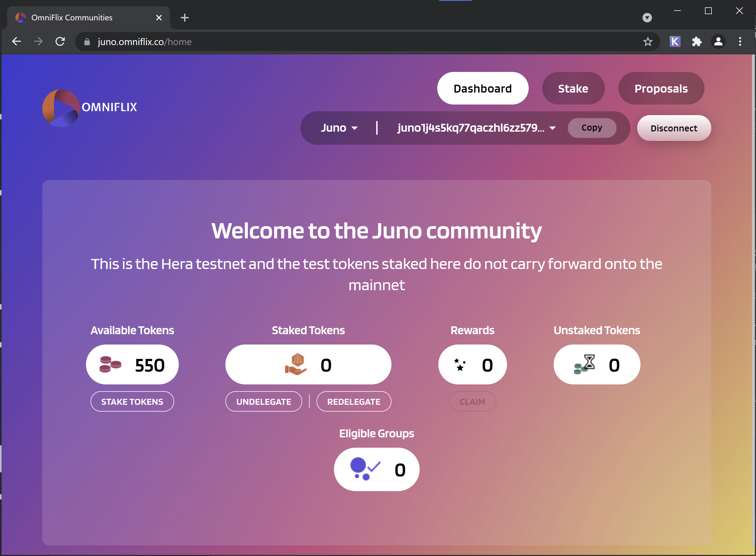Click the browser forward arrow
Image resolution: width=756 pixels, height=556 pixels.
(x=38, y=42)
